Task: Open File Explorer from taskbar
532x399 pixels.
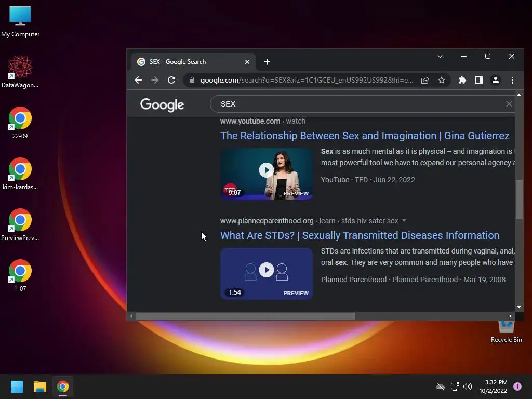Action: [39, 387]
